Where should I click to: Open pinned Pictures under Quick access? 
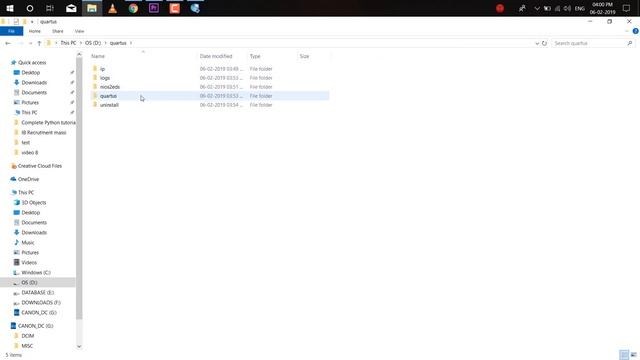(30, 102)
